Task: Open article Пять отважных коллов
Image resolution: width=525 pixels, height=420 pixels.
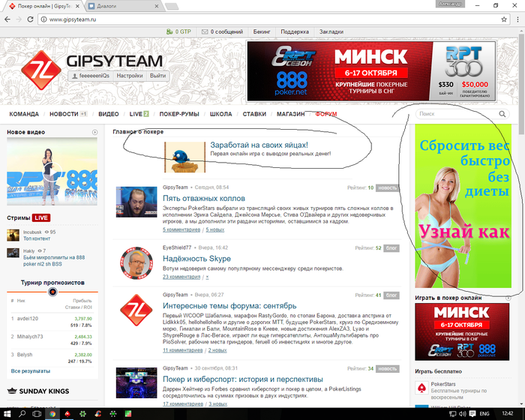Action: click(204, 198)
